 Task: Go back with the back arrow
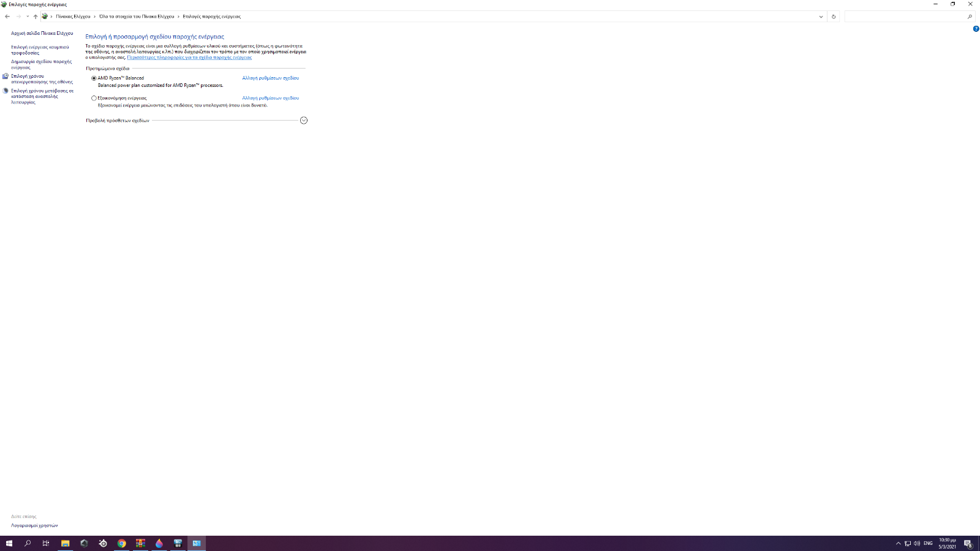tap(7, 17)
